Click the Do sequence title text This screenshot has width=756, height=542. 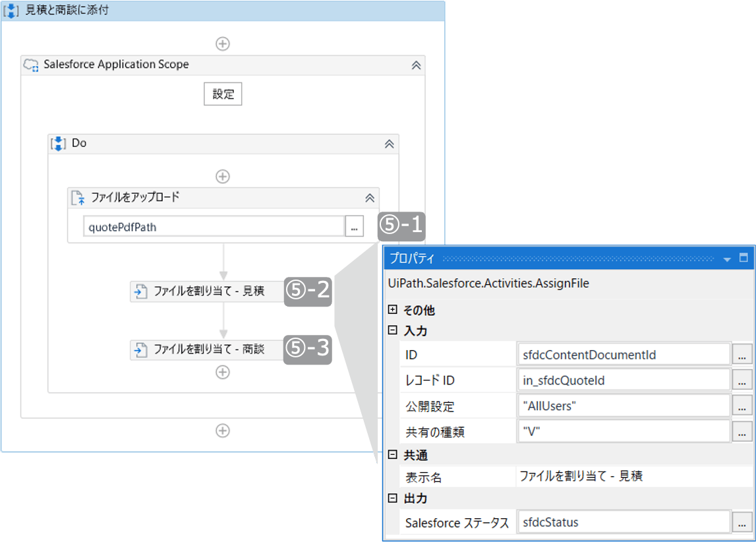click(x=79, y=143)
